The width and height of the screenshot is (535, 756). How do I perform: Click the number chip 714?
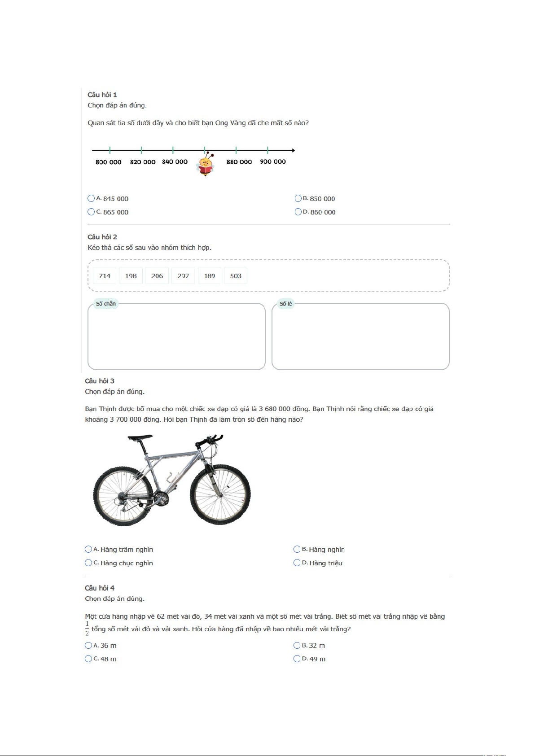tap(105, 276)
